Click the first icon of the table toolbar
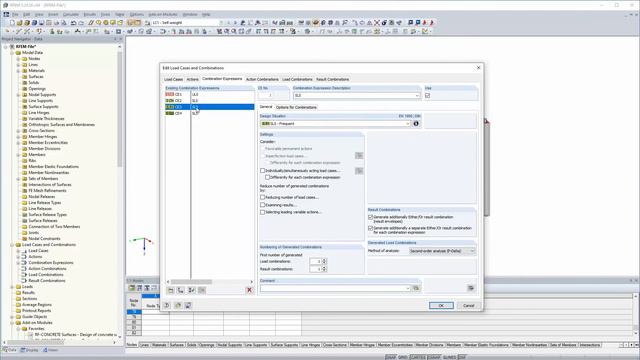Screen dimensions: 640x360 point(132,288)
